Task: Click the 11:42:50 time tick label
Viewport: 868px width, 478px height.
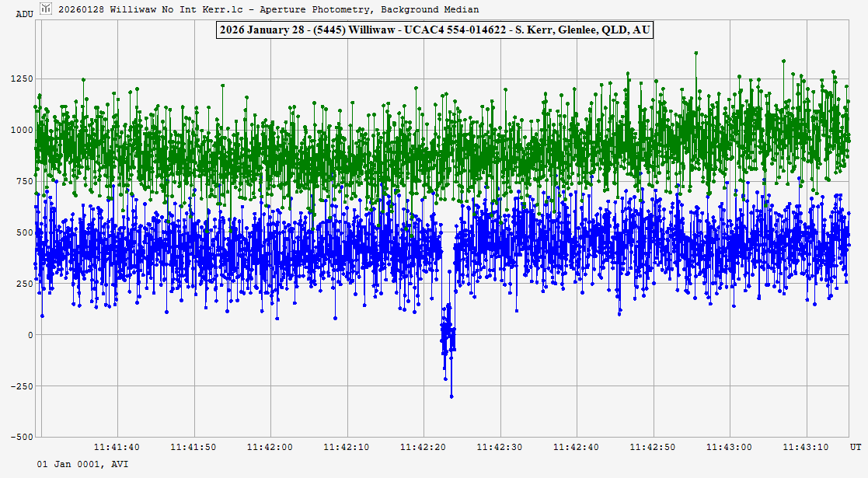Action: [x=654, y=447]
